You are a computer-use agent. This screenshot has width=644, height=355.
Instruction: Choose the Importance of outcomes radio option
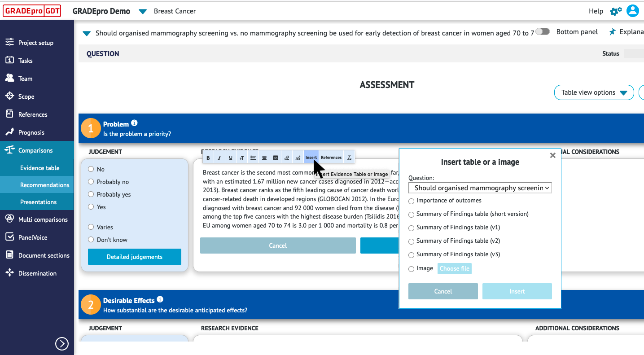411,201
